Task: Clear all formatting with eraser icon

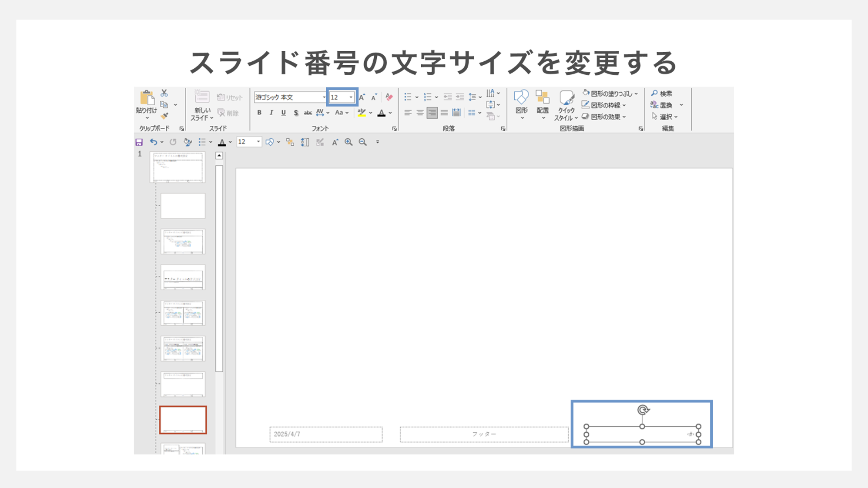Action: pyautogui.click(x=389, y=97)
